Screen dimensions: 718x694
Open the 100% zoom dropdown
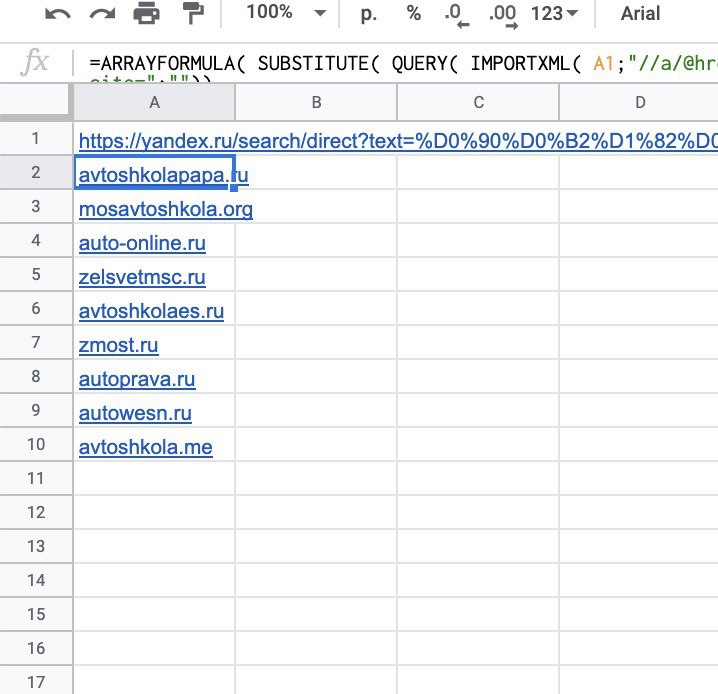point(286,12)
